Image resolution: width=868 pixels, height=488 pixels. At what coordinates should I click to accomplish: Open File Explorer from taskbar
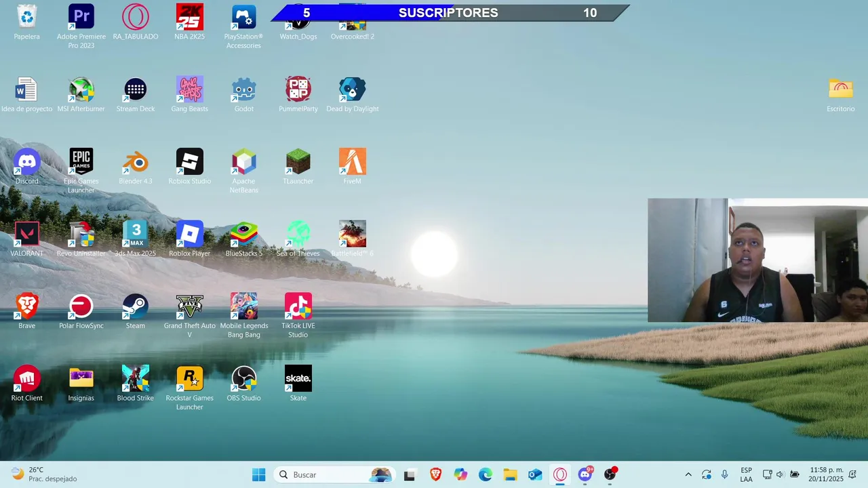click(x=510, y=474)
